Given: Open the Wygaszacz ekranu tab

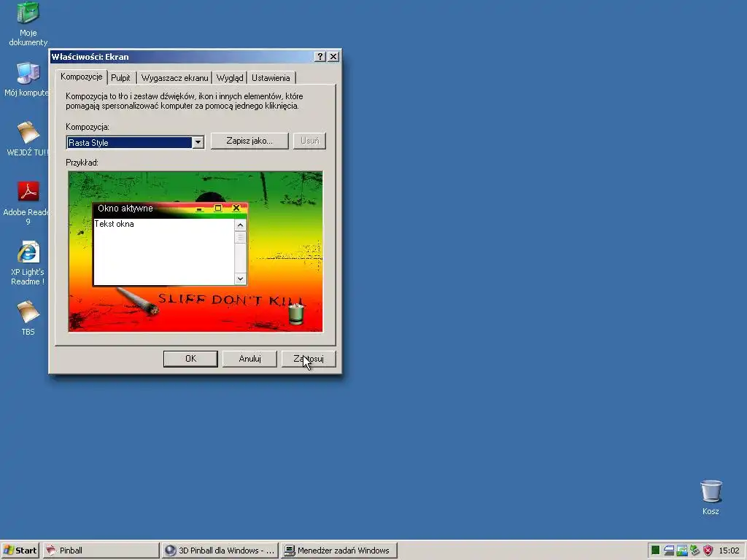Looking at the screenshot, I should pos(175,77).
